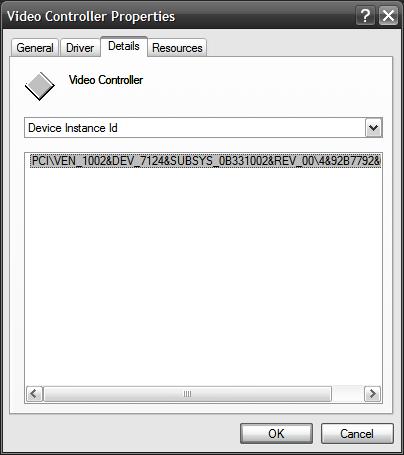Select the Details tab
404x455 pixels.
(124, 46)
